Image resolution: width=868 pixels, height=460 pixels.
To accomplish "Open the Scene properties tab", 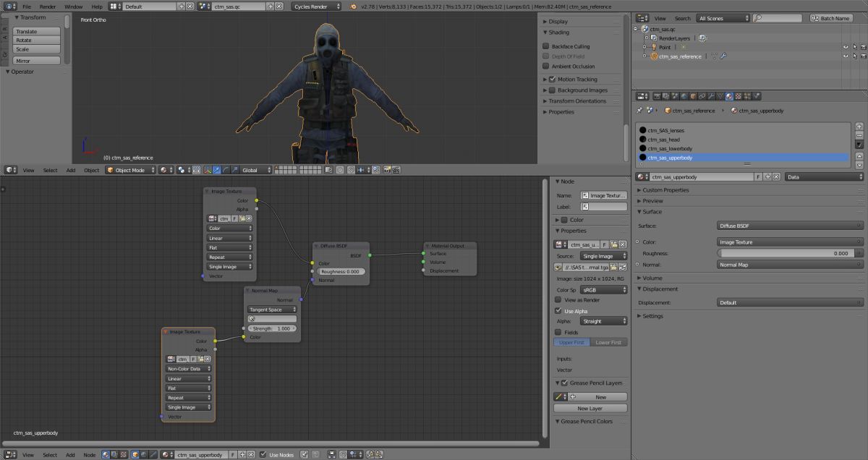I will tap(675, 95).
